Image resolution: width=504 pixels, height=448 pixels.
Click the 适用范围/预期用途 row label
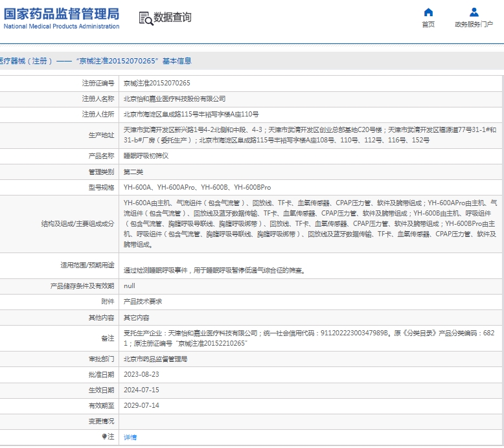pyautogui.click(x=87, y=265)
